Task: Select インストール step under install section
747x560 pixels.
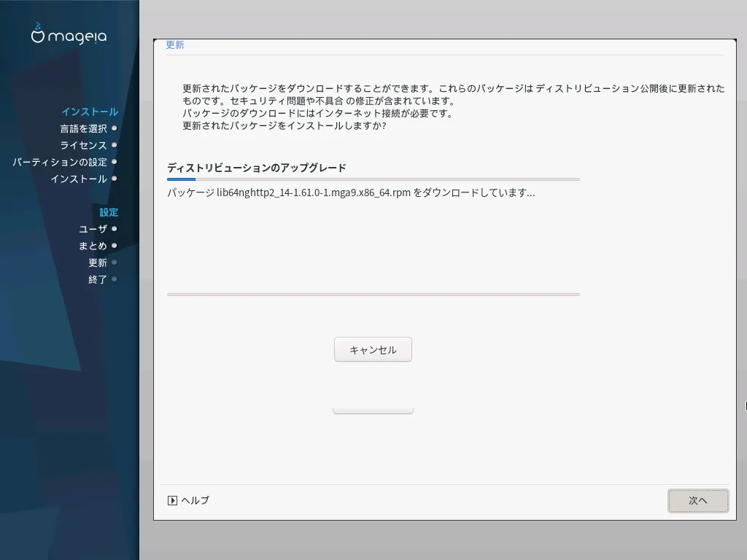Action: coord(79,179)
